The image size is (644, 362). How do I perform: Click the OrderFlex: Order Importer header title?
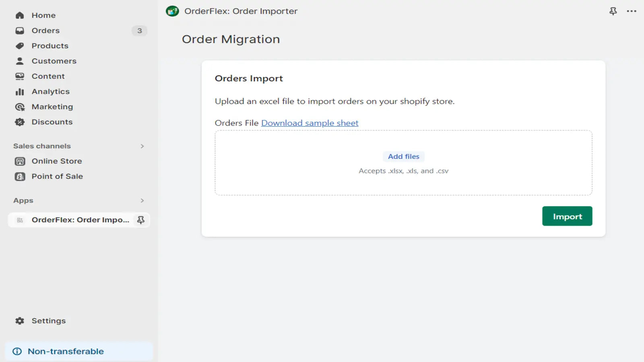click(x=241, y=11)
